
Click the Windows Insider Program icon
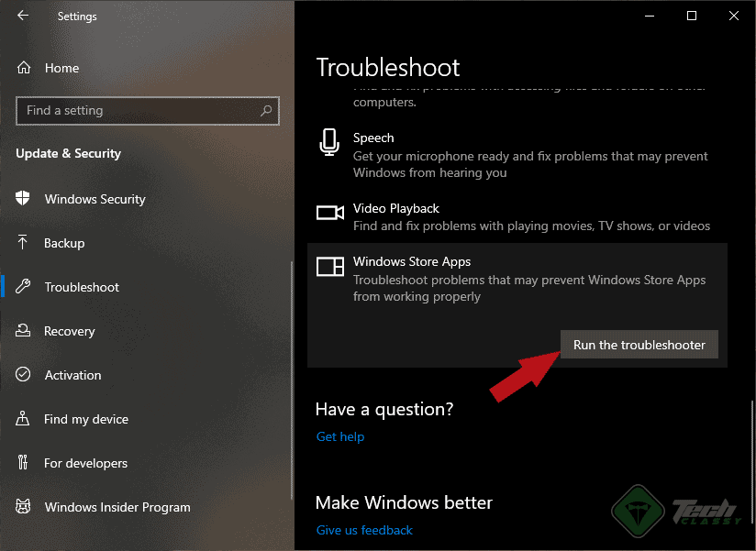pos(22,507)
